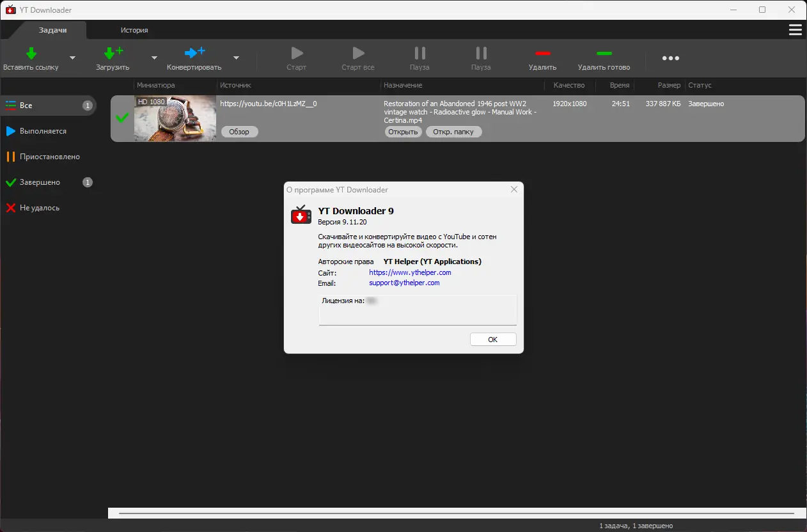
Task: Close the О программе YT Downloader dialog
Action: click(x=513, y=189)
